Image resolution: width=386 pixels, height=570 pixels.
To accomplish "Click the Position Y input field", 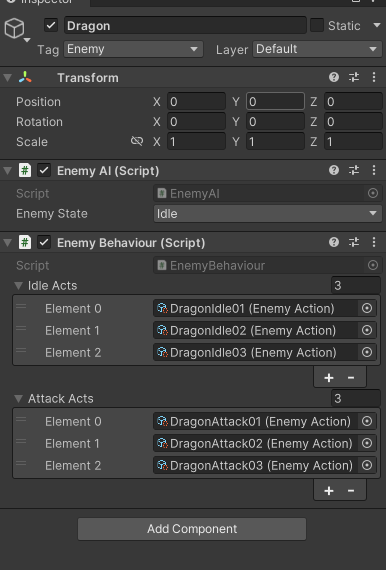I will click(x=276, y=101).
